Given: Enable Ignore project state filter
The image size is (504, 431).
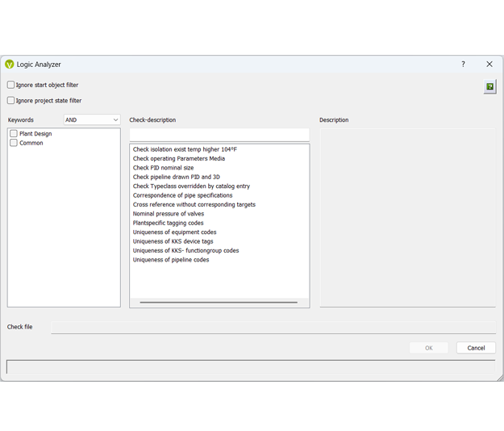Looking at the screenshot, I should pyautogui.click(x=11, y=101).
